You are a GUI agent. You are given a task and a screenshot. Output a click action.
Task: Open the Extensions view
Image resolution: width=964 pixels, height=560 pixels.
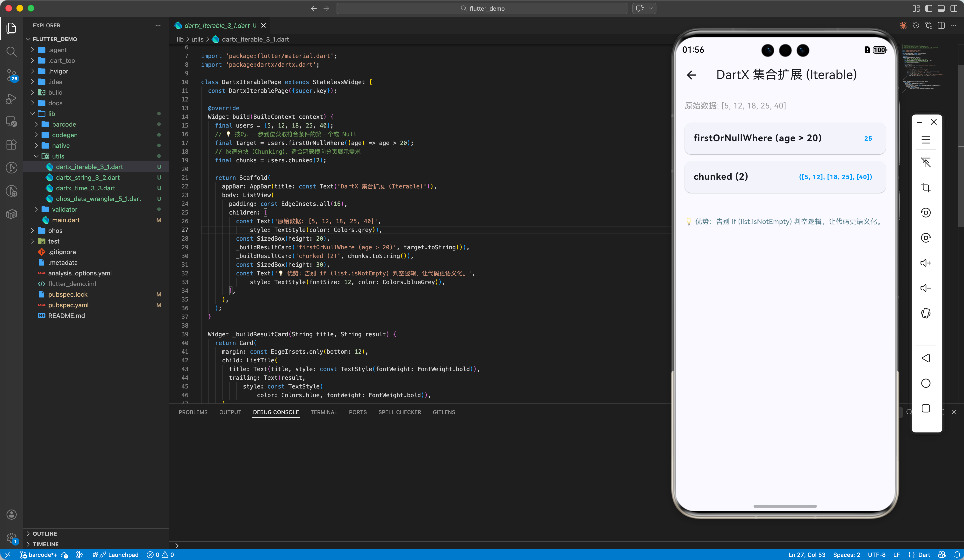click(x=12, y=144)
